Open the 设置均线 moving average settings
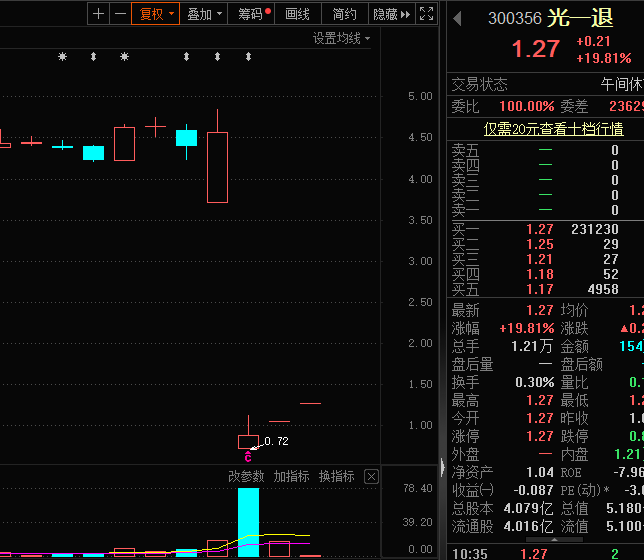 point(341,39)
